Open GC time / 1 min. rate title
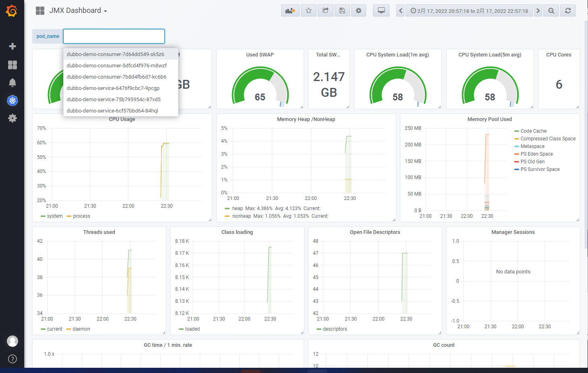Image resolution: width=588 pixels, height=373 pixels. point(168,345)
